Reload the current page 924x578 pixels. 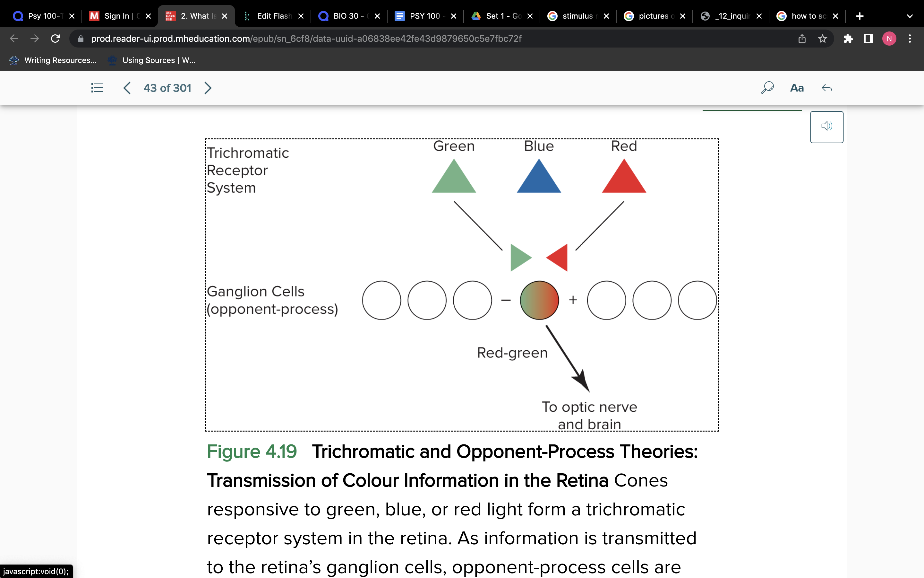pos(56,38)
